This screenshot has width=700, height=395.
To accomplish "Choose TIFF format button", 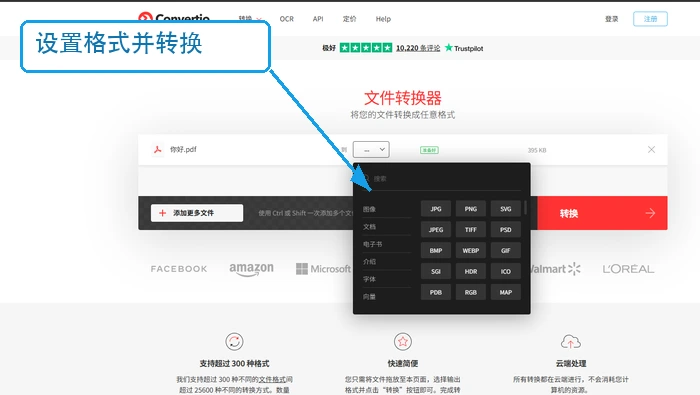I will 471,230.
